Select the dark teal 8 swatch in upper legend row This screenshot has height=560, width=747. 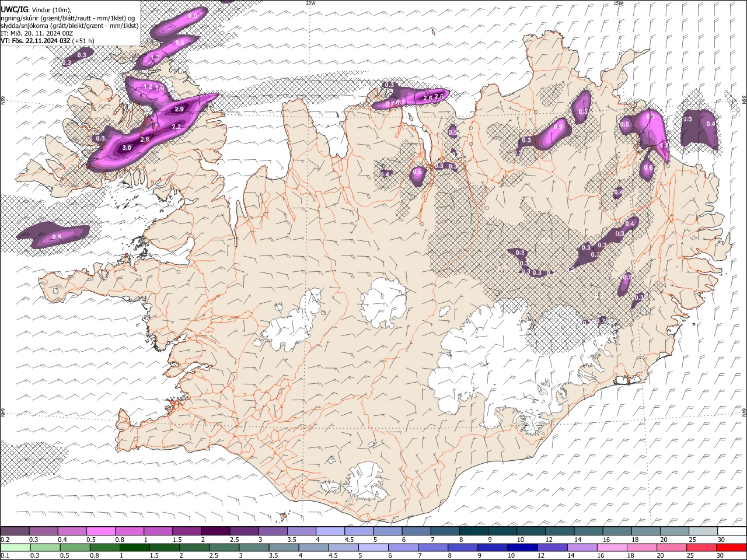click(x=473, y=531)
